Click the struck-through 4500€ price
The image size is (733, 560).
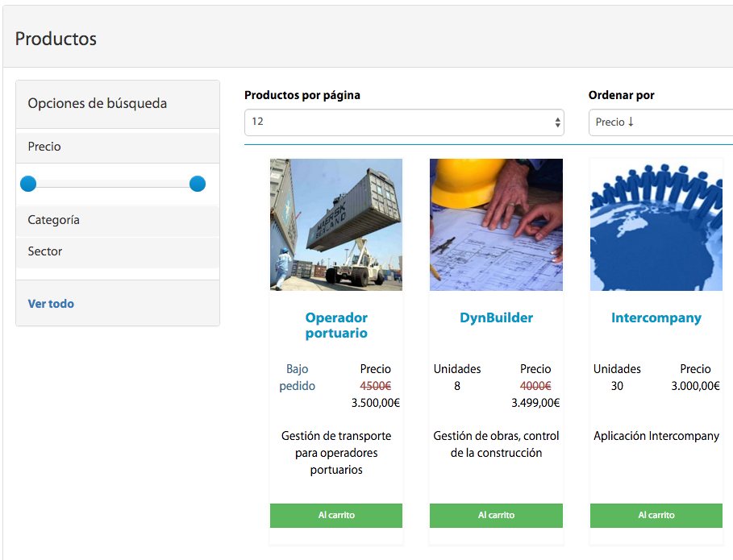point(376,386)
